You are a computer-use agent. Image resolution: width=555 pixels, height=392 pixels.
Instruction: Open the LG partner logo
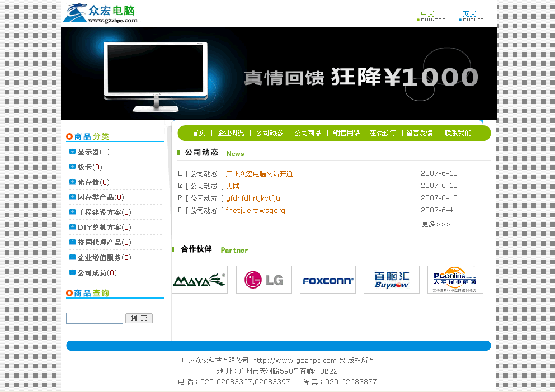264,280
